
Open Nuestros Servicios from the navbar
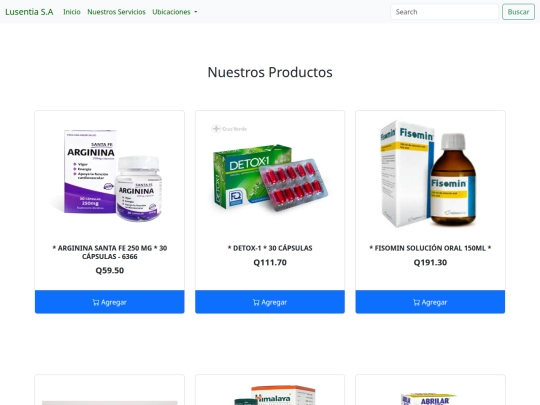[x=116, y=12]
